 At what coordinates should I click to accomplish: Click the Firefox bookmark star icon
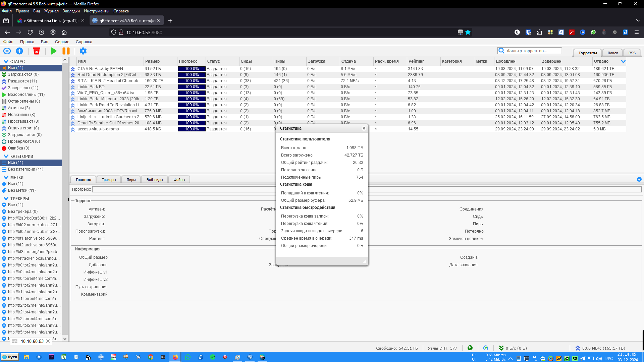[468, 32]
